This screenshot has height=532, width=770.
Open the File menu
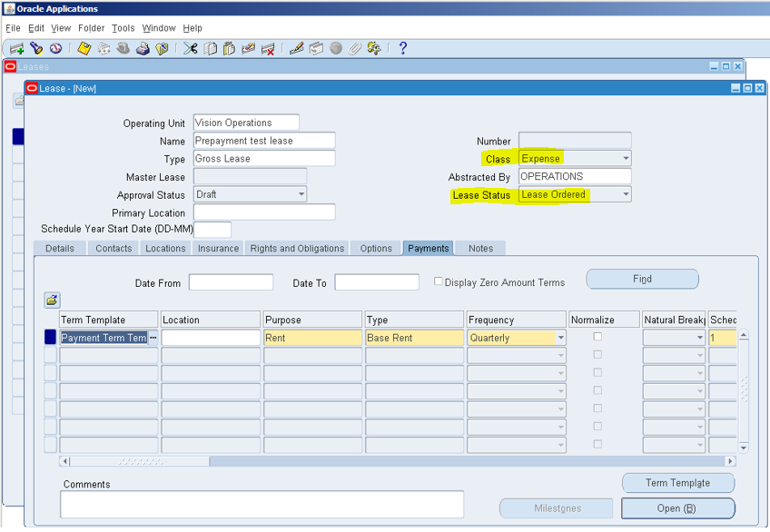[14, 28]
